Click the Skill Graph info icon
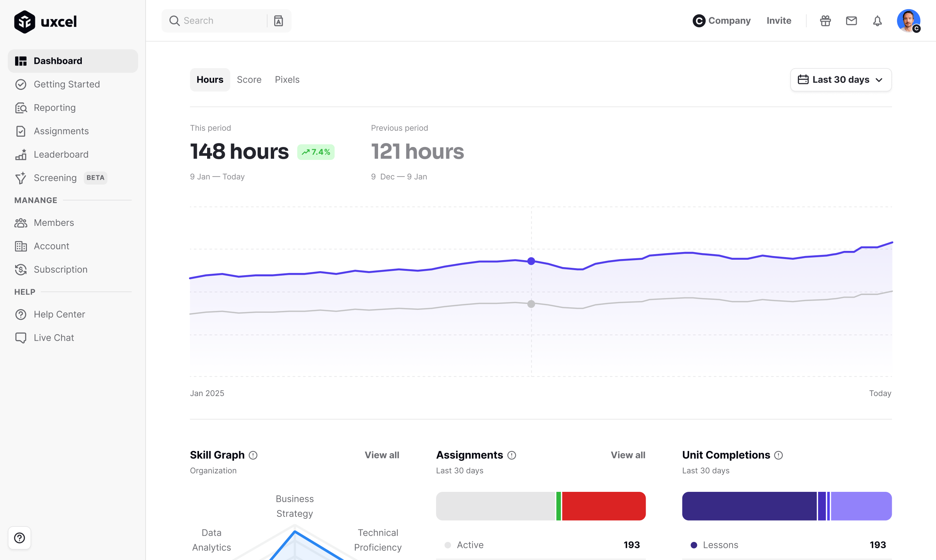936x560 pixels. point(253,455)
